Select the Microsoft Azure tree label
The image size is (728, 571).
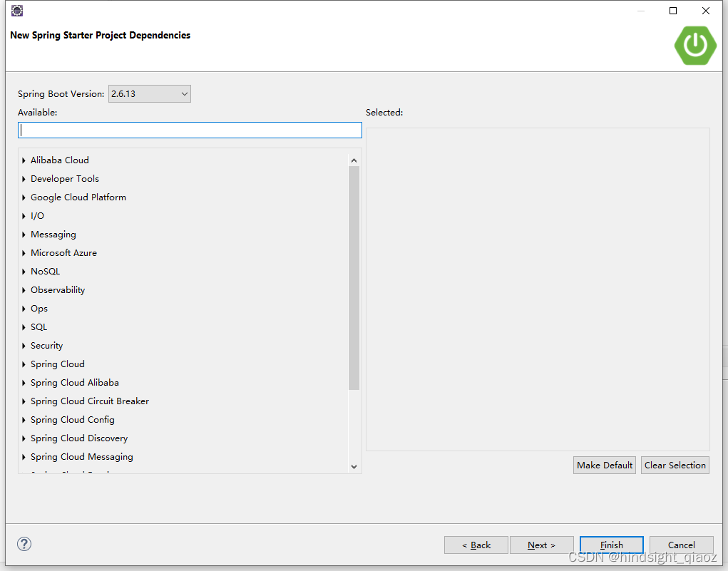[x=63, y=253]
